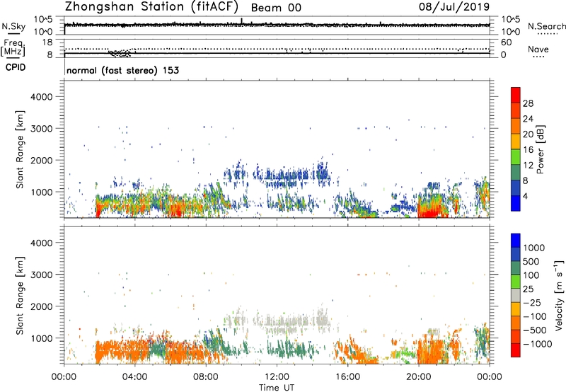Click the 4 label on Power colorbar
Screen dimensions: 566x392
tap(526, 197)
